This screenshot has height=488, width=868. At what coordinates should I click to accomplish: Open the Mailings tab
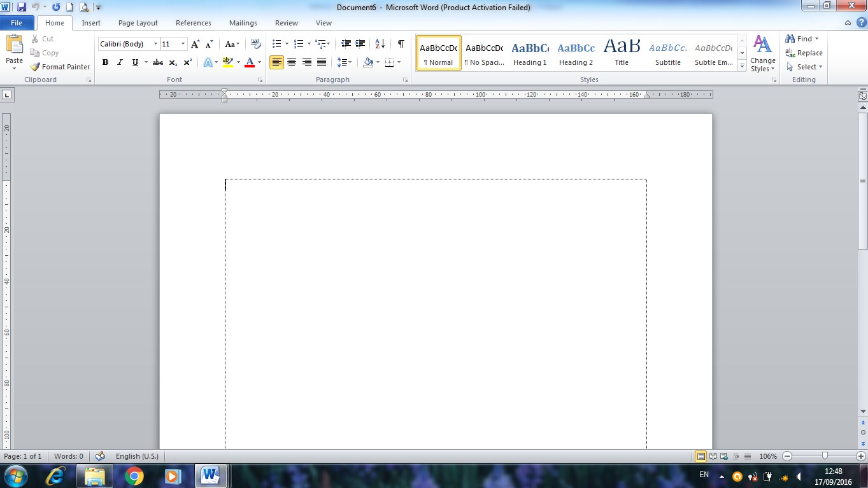(x=243, y=22)
